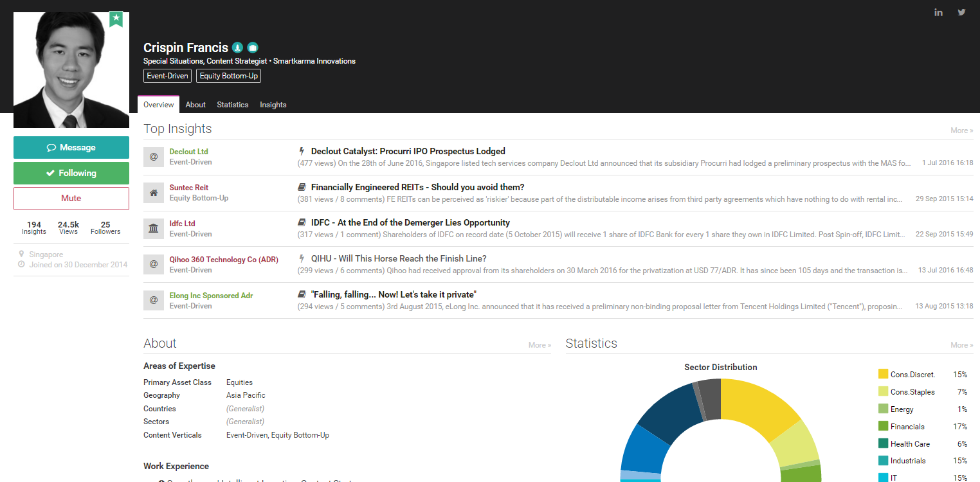Open Crispin Francis's LinkedIn profile icon
Image resolution: width=980 pixels, height=482 pixels.
tap(939, 12)
